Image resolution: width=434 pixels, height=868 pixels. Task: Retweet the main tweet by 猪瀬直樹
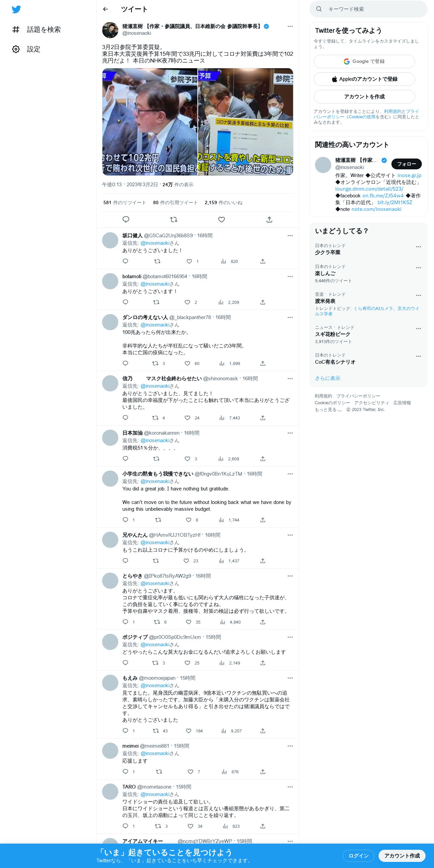pyautogui.click(x=174, y=219)
